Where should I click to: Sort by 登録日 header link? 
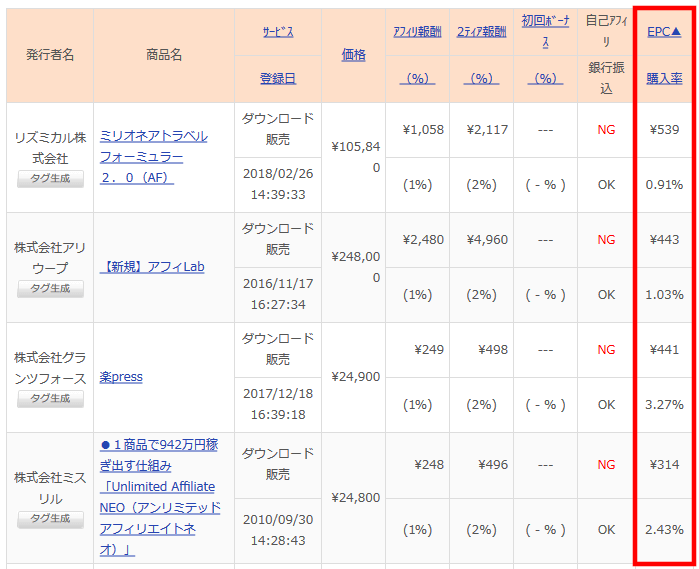coord(278,78)
